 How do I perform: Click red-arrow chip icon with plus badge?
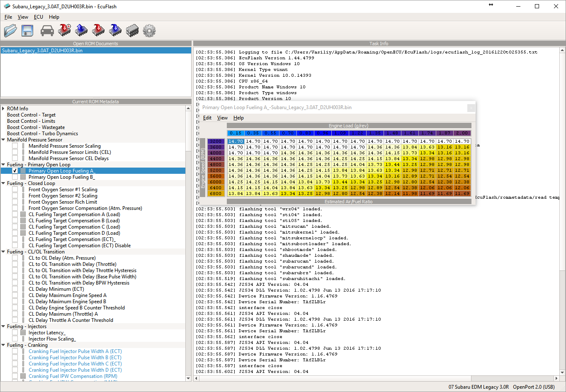[65, 30]
